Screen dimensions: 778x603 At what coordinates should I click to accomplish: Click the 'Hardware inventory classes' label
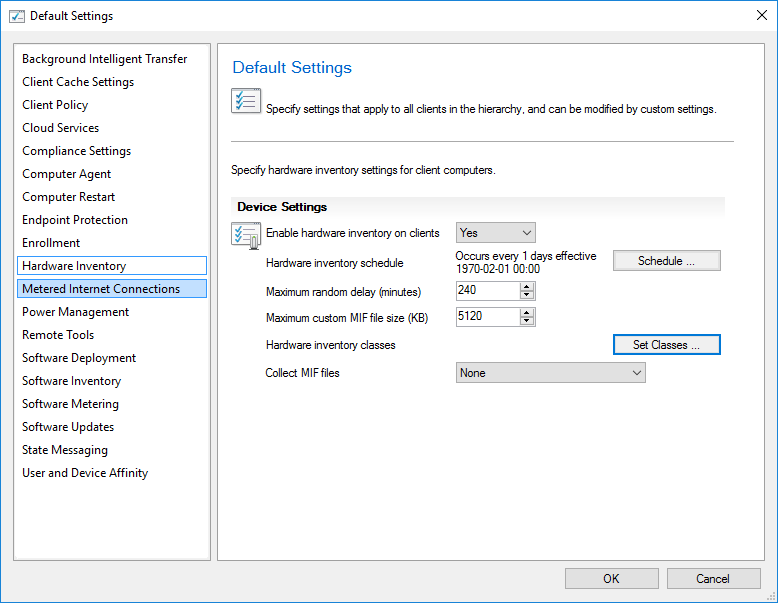tap(330, 345)
